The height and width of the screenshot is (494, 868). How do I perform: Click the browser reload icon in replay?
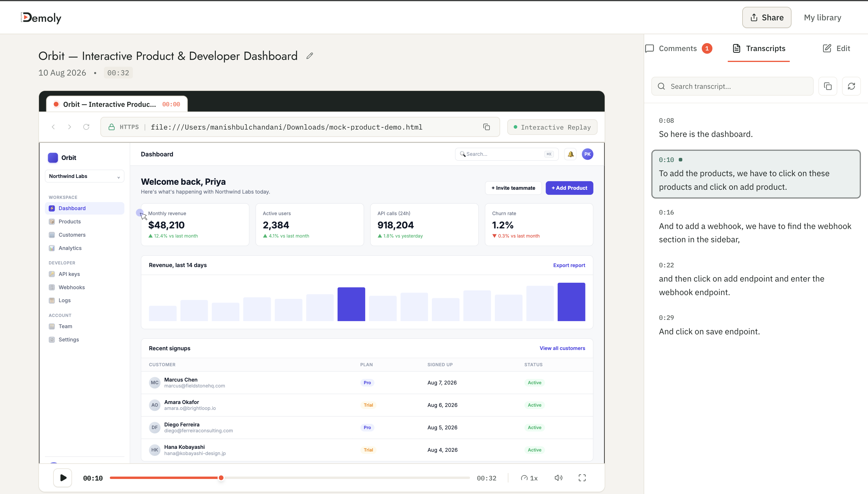click(86, 127)
